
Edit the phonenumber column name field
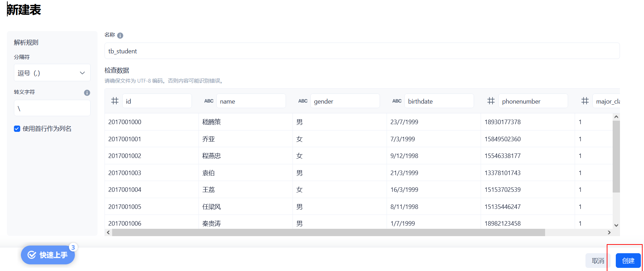tap(533, 101)
